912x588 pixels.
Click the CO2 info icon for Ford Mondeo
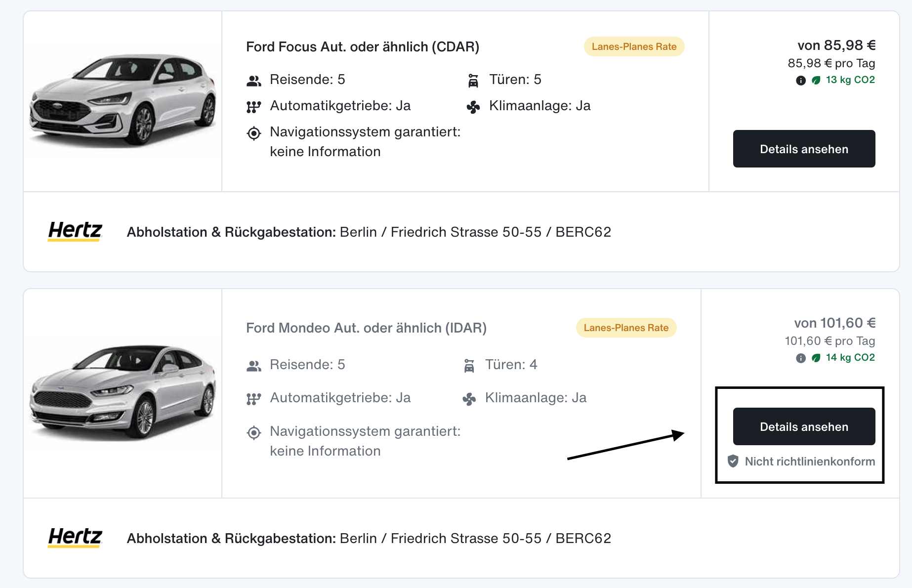pos(801,358)
